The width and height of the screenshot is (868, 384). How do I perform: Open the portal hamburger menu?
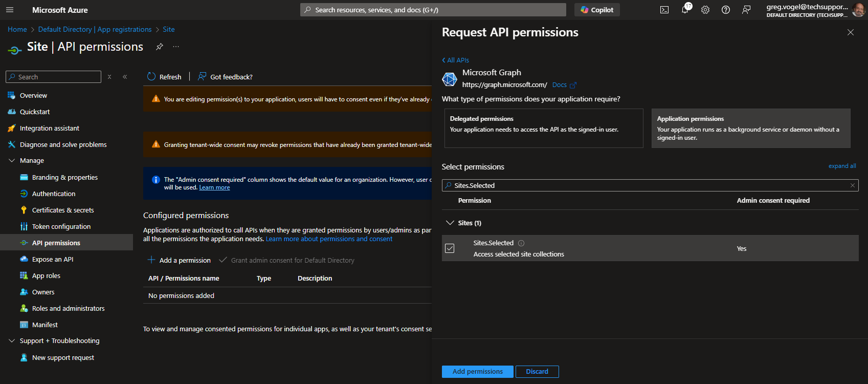coord(10,10)
